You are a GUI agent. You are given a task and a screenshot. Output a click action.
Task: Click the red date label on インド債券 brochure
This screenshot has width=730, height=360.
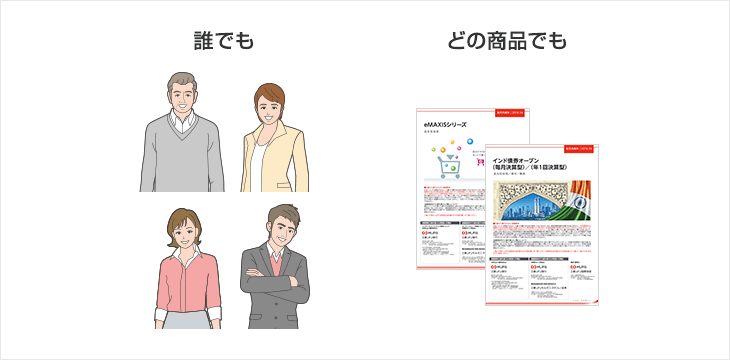[x=578, y=149]
